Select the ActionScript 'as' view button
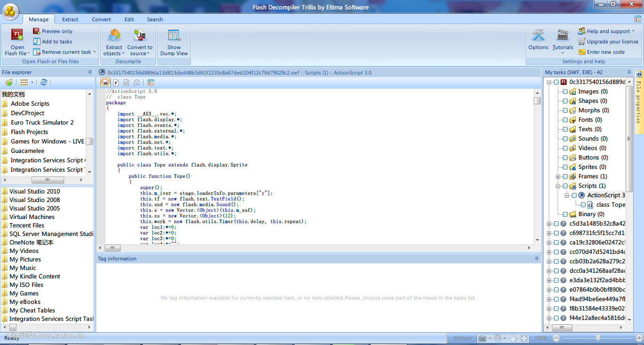 106,83
